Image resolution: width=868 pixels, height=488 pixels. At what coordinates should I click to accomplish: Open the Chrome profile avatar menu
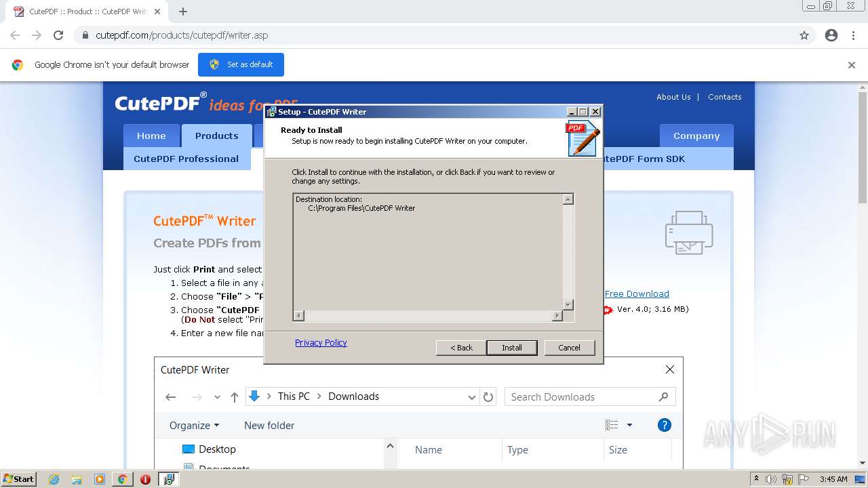tap(831, 35)
